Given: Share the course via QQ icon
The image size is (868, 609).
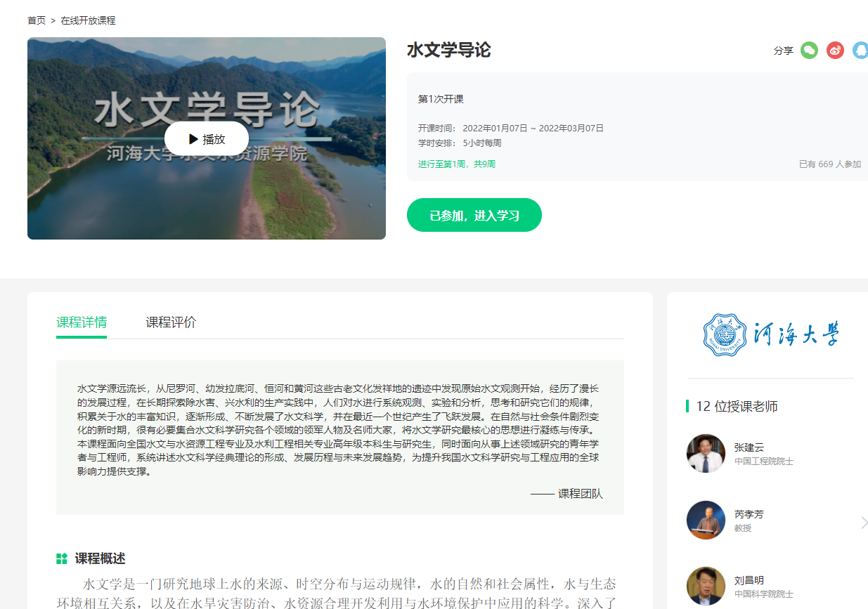Looking at the screenshot, I should click(860, 51).
